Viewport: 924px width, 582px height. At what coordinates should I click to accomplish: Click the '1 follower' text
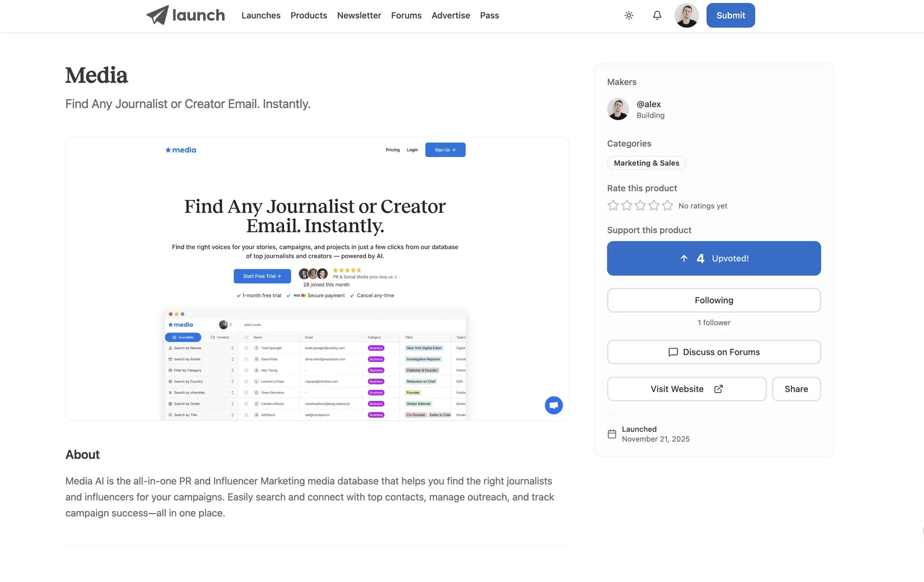tap(714, 323)
